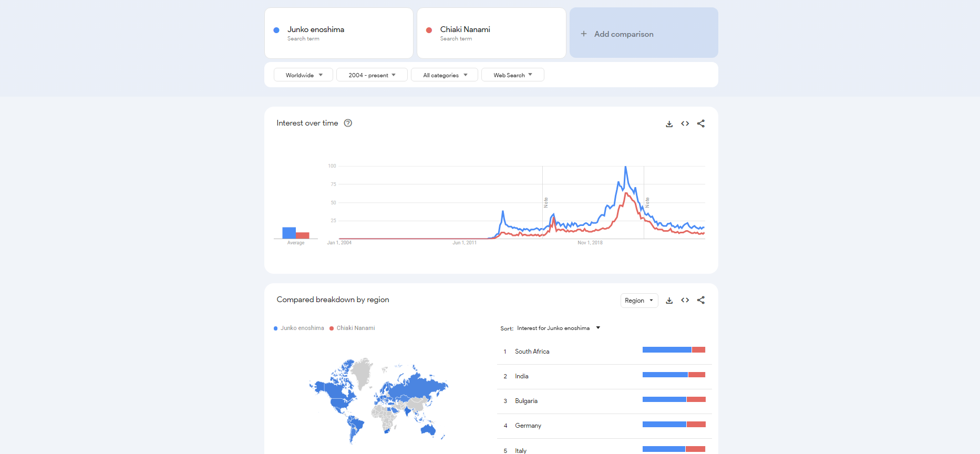Open Germany region row
The height and width of the screenshot is (454, 980).
pyautogui.click(x=528, y=426)
